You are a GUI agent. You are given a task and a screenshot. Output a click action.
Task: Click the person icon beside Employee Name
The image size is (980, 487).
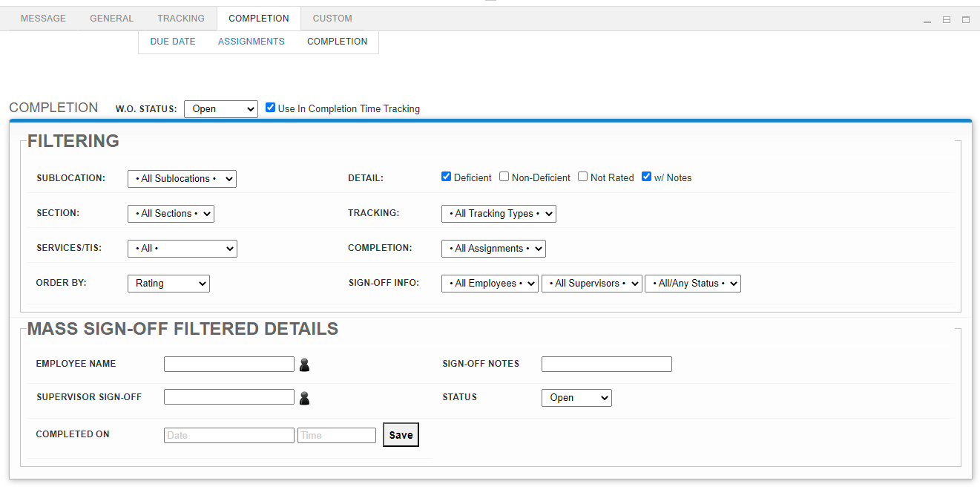click(304, 364)
